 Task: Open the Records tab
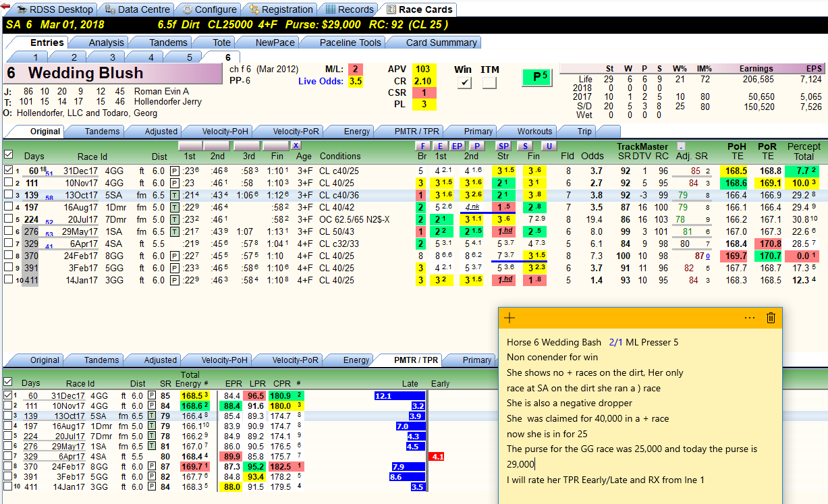pyautogui.click(x=349, y=9)
